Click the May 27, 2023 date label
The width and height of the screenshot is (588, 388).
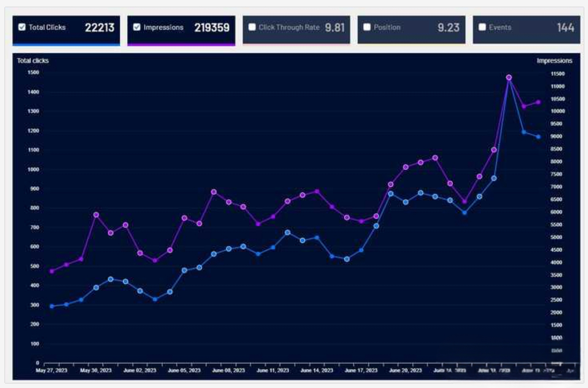coord(51,370)
